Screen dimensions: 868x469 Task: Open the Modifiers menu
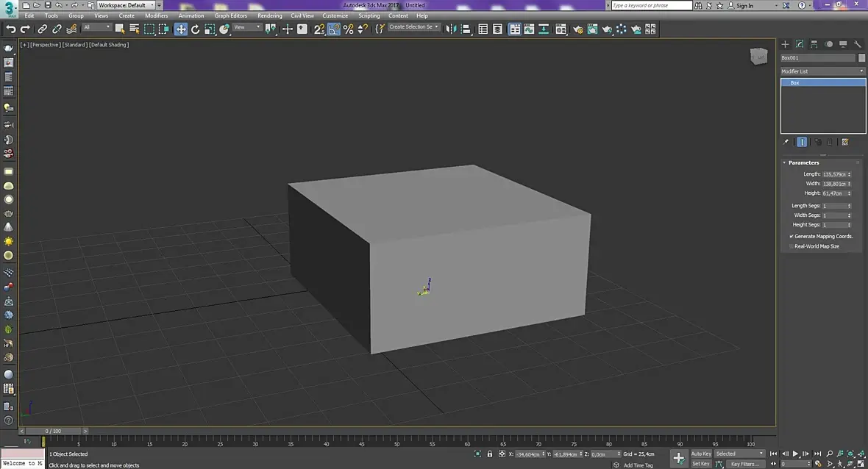click(x=156, y=15)
